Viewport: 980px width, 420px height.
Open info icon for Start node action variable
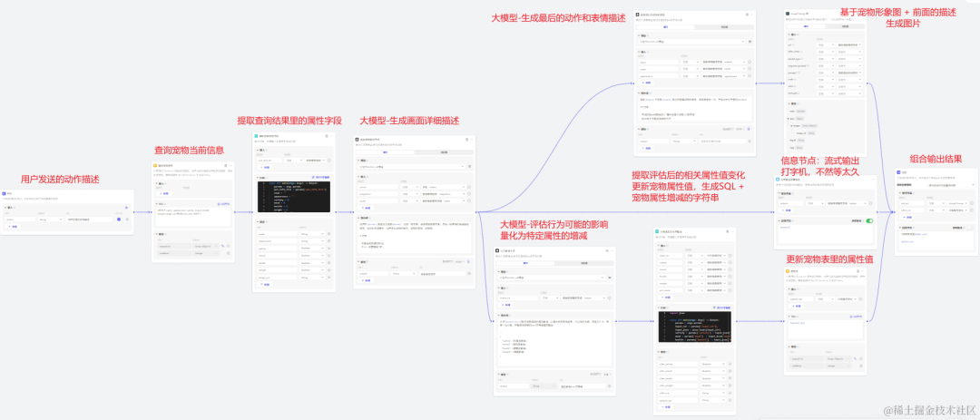point(127,220)
